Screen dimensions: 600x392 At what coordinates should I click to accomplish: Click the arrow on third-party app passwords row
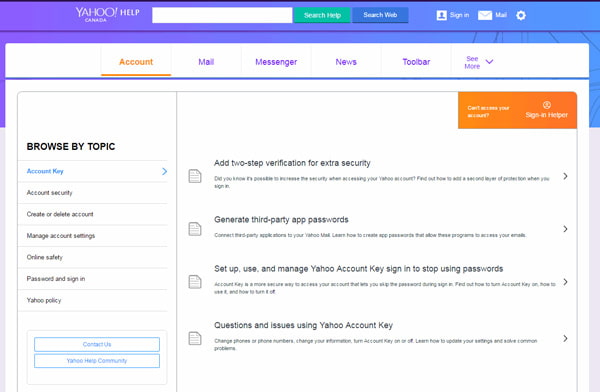pos(565,229)
